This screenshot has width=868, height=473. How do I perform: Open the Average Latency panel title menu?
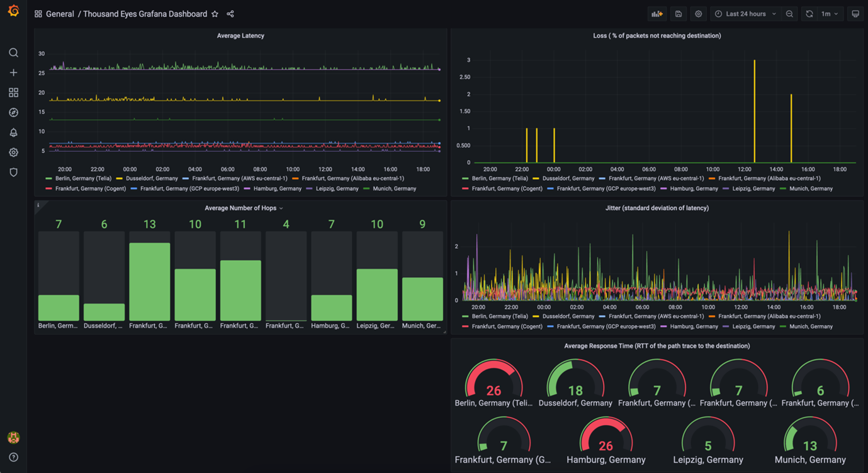tap(240, 36)
